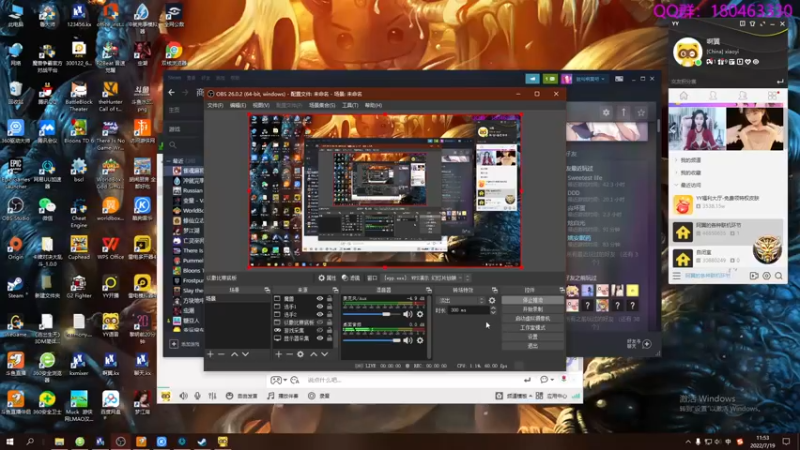Image resolution: width=800 pixels, height=450 pixels.
Task: Remove the selected OBS scene
Action: tap(221, 354)
